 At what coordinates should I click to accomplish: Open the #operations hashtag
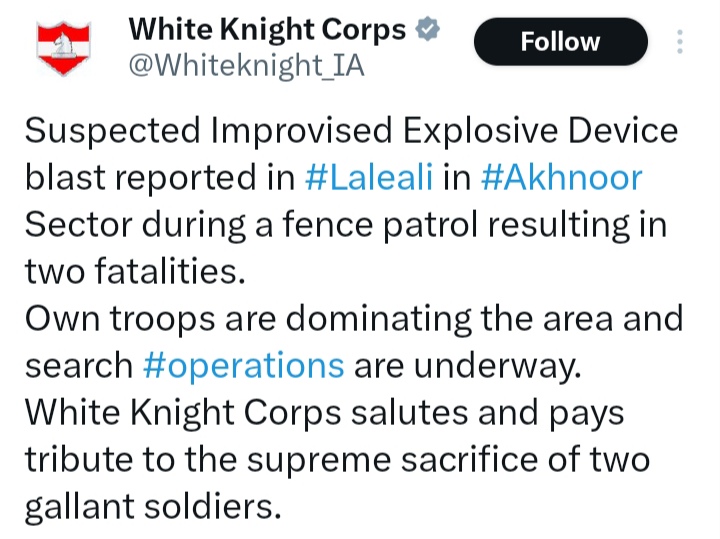click(244, 365)
